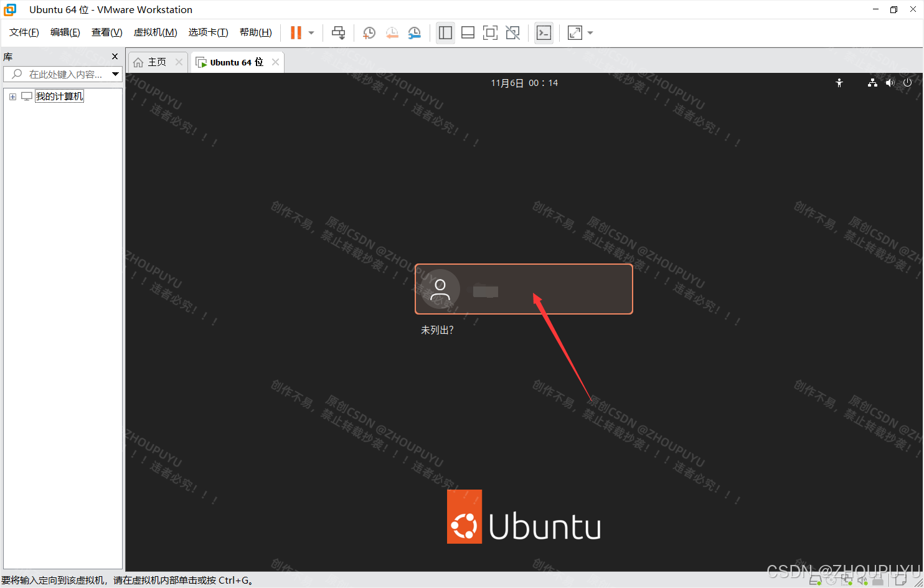Open the 选项卡(T) menu
Viewport: 924px width, 588px height.
point(209,32)
